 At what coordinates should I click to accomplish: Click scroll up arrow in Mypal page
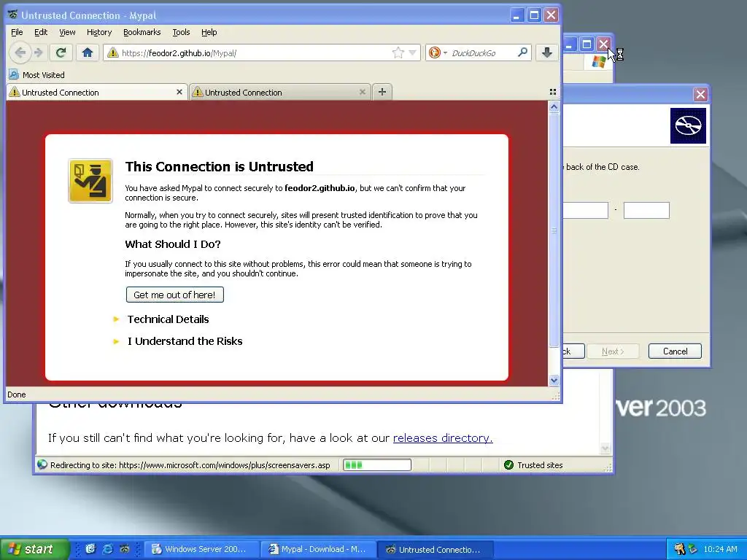point(554,107)
